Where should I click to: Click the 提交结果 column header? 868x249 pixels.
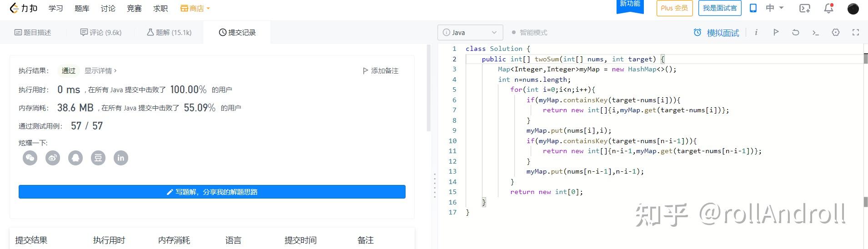point(31,240)
